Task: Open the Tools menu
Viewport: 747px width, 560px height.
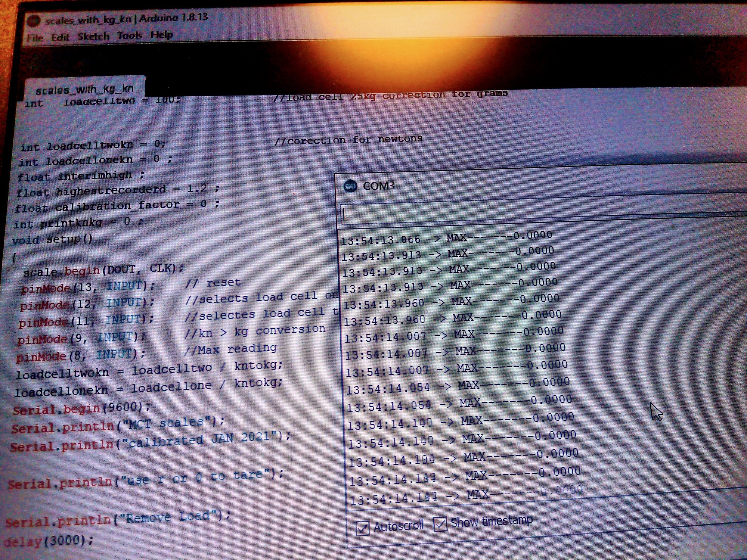Action: click(130, 35)
